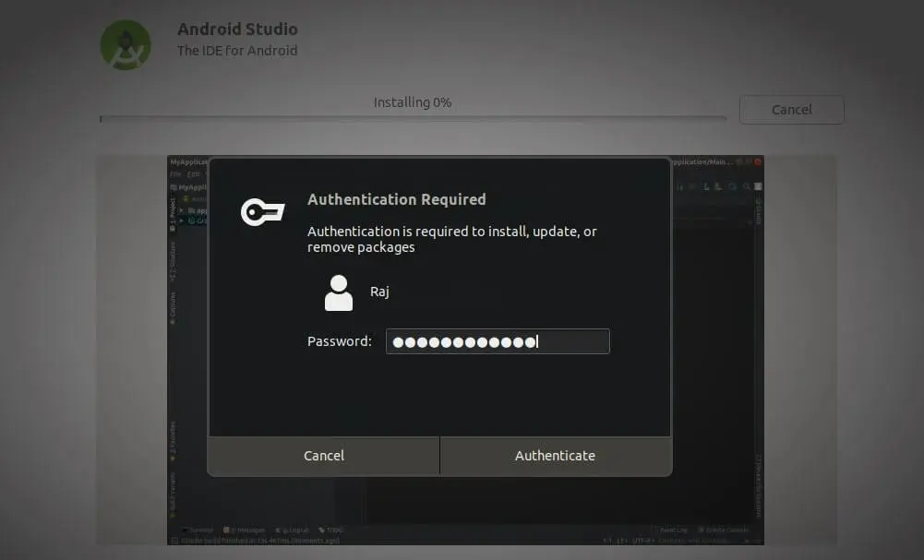Click the Password label
Viewport: 924px width, 560px height.
(x=340, y=341)
